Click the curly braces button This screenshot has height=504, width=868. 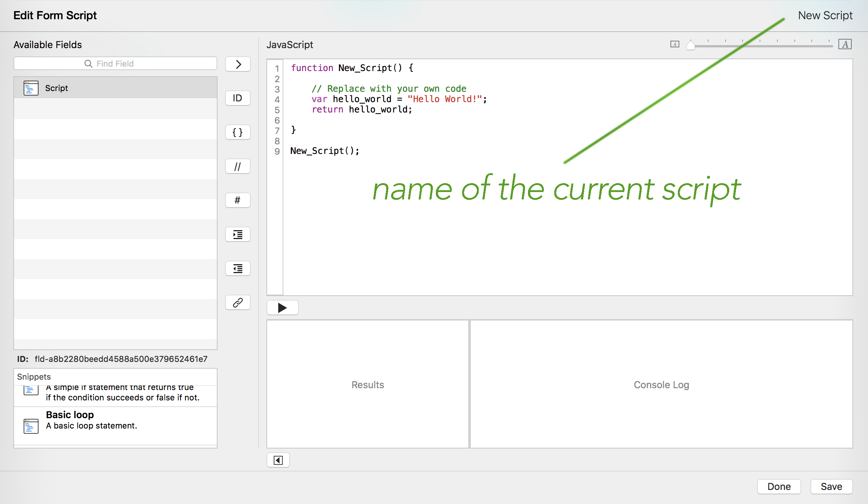tap(238, 132)
